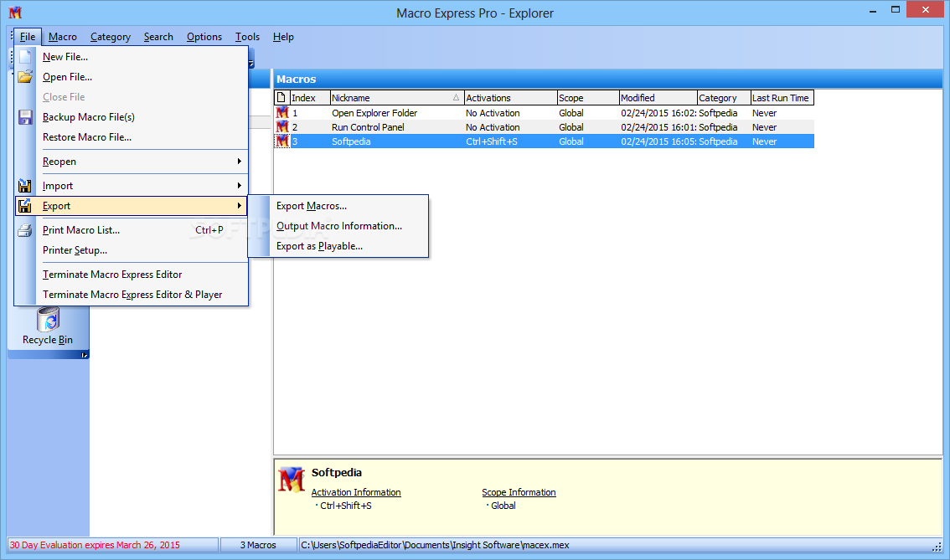Image resolution: width=950 pixels, height=560 pixels.
Task: Choose New File... from File menu
Action: click(132, 57)
